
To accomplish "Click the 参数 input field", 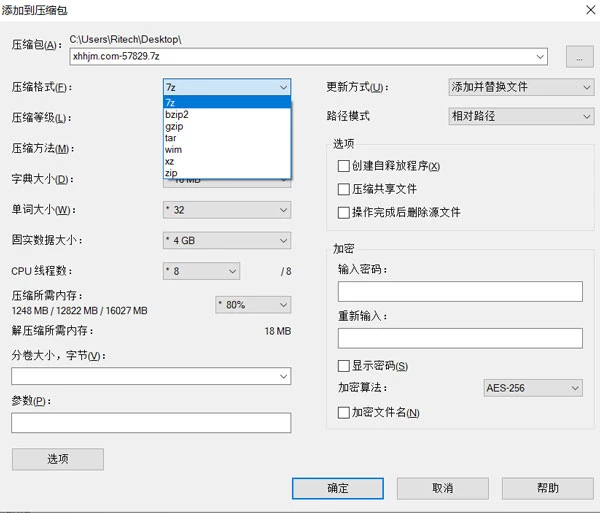I will point(151,423).
